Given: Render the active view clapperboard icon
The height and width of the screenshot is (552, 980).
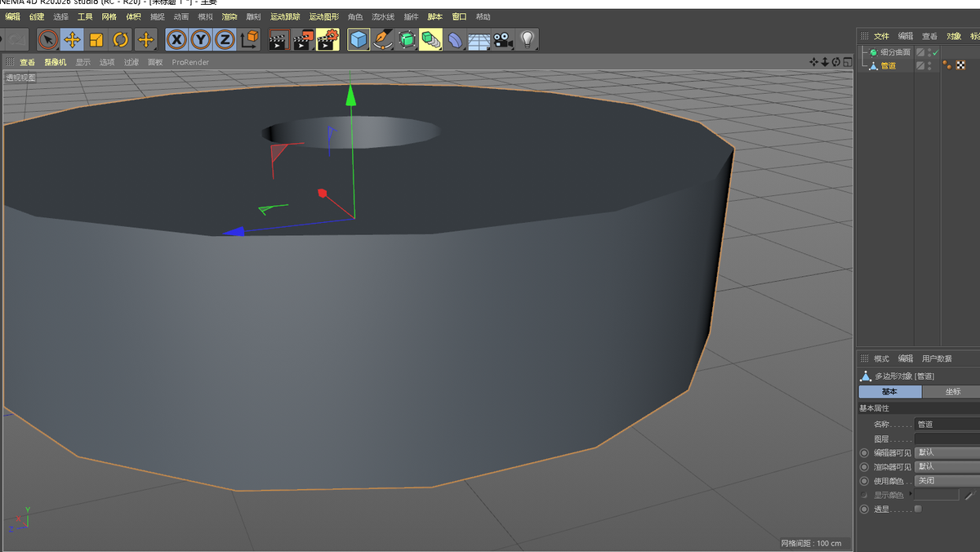Looking at the screenshot, I should [279, 39].
